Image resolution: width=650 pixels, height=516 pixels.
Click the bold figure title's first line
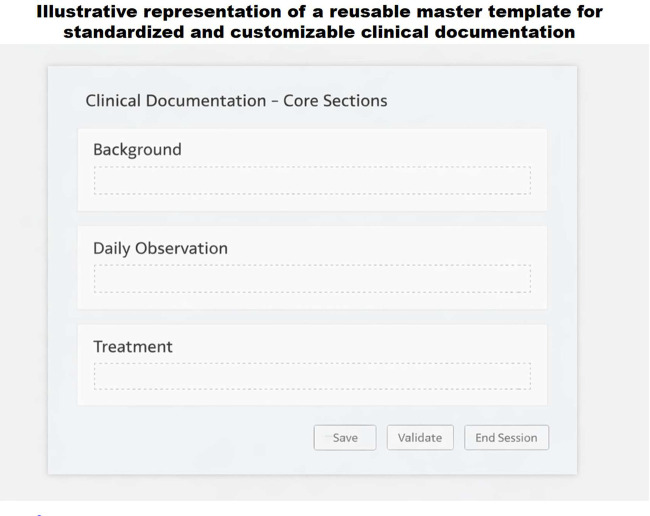click(319, 12)
